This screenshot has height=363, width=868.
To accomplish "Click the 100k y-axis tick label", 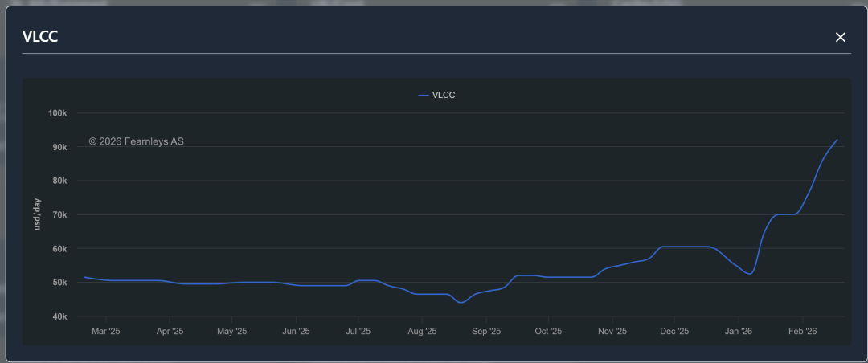I will pyautogui.click(x=57, y=113).
